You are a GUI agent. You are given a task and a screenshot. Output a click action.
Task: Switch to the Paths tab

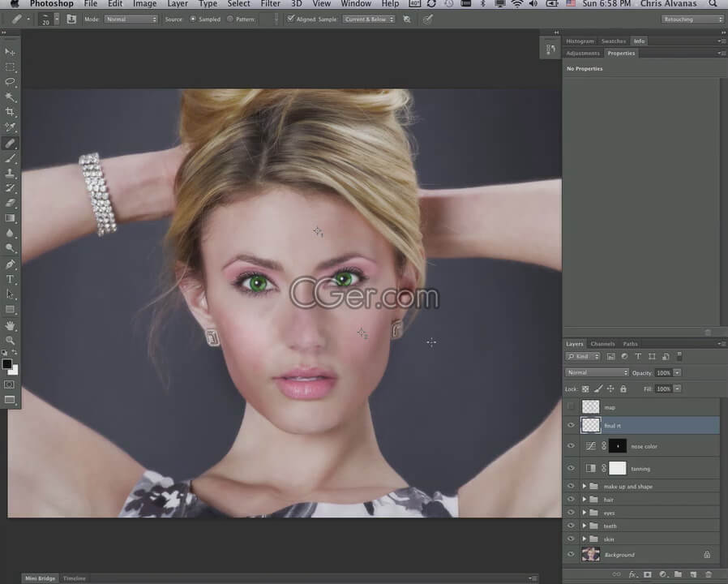point(630,344)
